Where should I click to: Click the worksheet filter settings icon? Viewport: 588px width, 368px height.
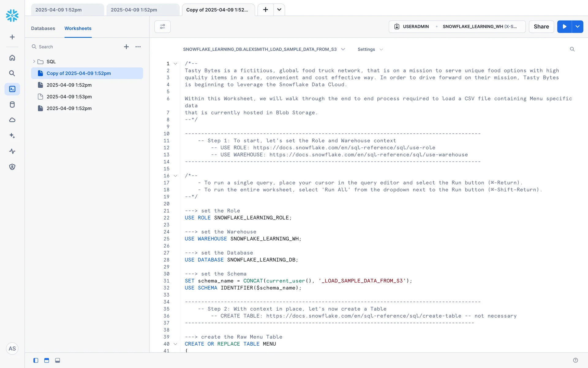point(162,27)
